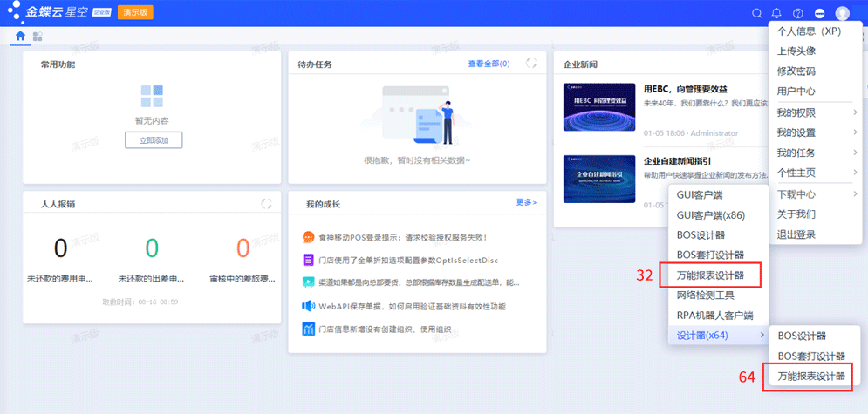The height and width of the screenshot is (414, 868).
Task: Select BOS套打设计器 in the 设计器(x64) submenu
Action: (x=815, y=356)
